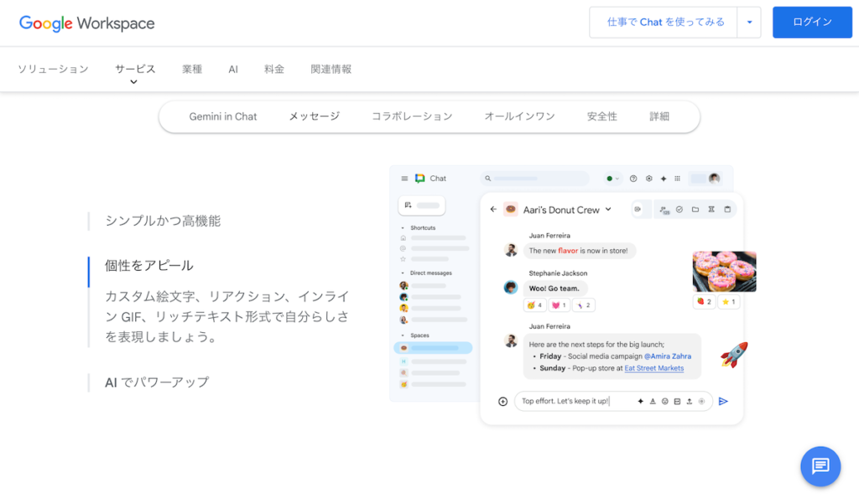859x504 pixels.
Task: Expand the シンプルかつ高機能 section
Action: [163, 221]
